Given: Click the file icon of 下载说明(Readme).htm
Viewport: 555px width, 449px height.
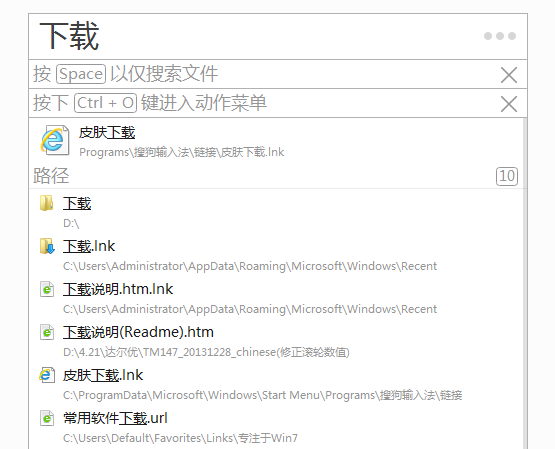Looking at the screenshot, I should click(47, 333).
